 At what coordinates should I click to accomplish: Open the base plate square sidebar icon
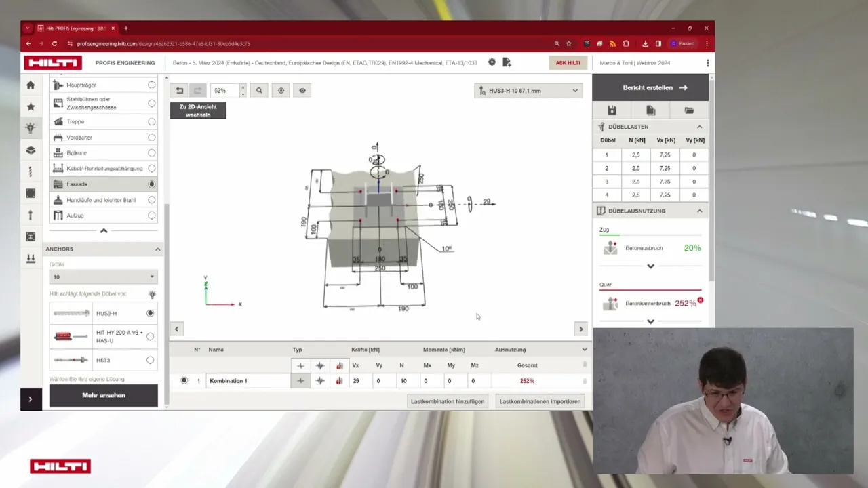(31, 193)
